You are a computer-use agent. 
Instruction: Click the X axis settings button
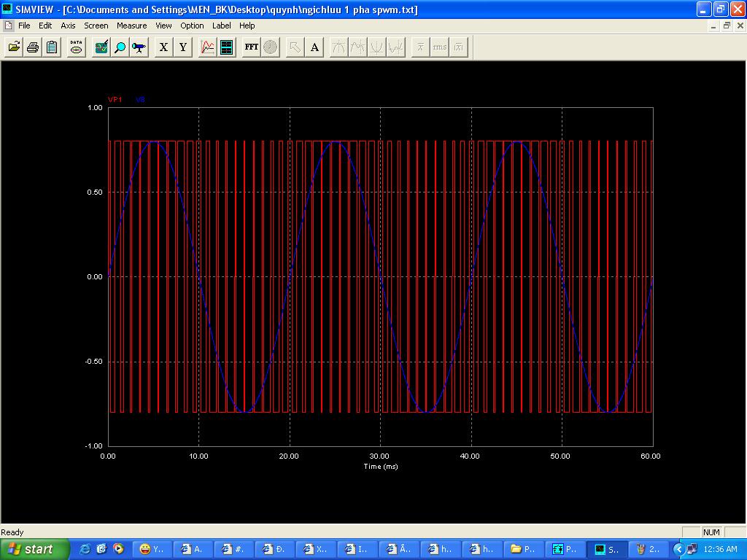coord(163,47)
